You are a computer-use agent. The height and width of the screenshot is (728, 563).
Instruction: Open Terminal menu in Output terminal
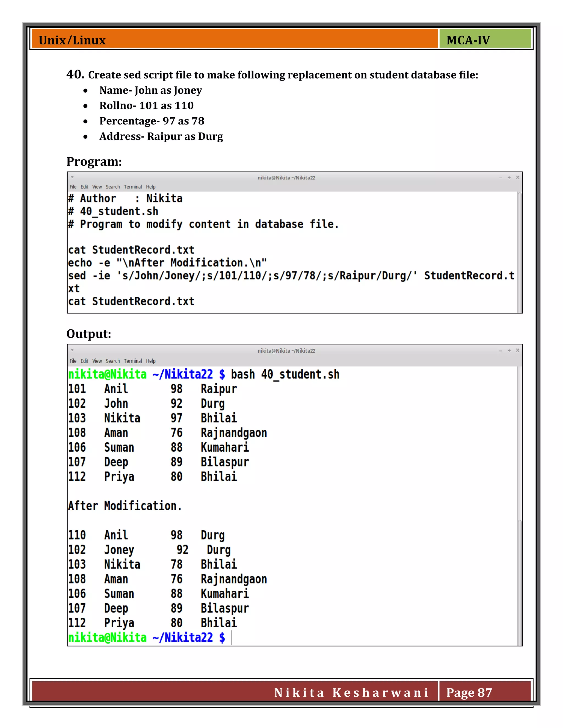pos(133,361)
